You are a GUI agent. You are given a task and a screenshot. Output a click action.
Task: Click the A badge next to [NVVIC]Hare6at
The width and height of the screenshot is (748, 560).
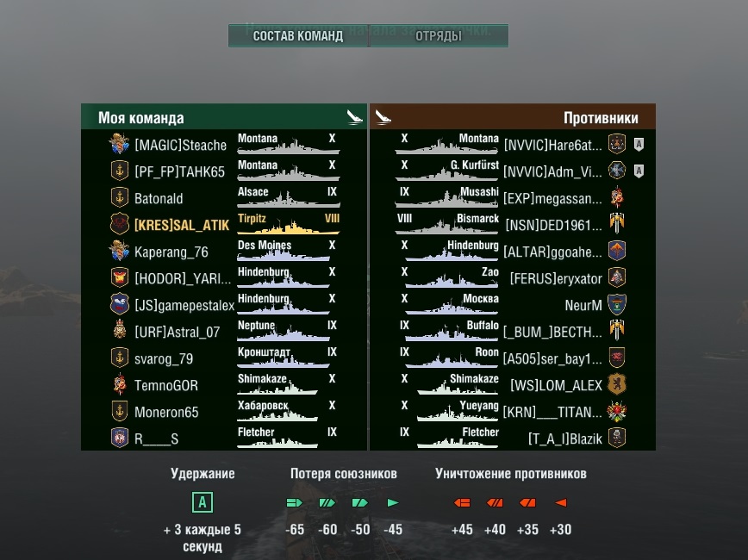639,144
